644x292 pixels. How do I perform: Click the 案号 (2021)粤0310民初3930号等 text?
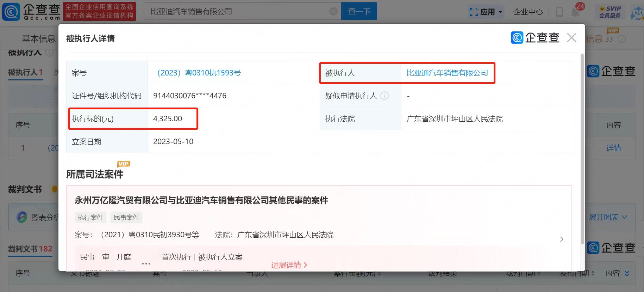(137, 235)
